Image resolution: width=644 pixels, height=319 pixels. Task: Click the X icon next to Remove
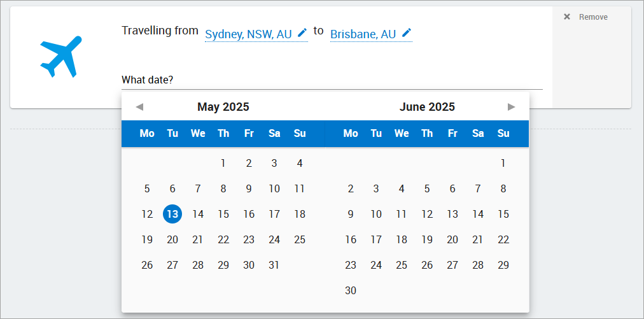(567, 17)
